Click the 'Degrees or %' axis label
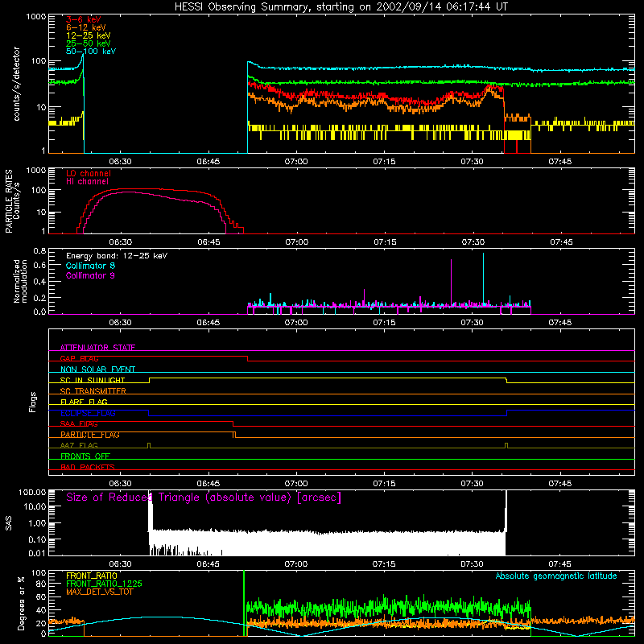 point(21,603)
